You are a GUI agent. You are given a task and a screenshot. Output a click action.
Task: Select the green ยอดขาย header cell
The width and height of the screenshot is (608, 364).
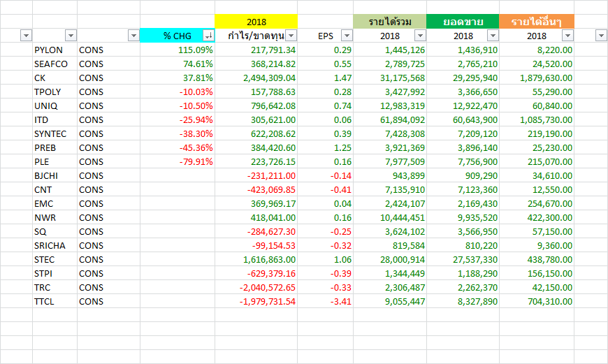point(463,22)
